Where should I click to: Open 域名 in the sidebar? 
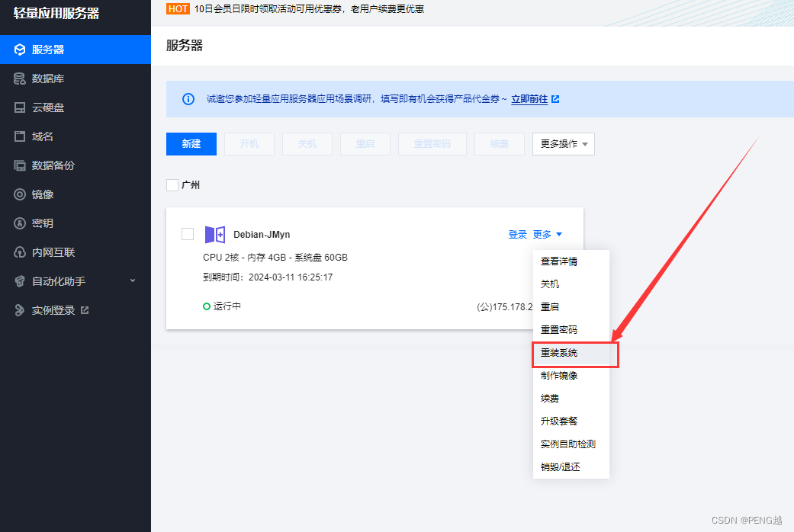[x=76, y=136]
